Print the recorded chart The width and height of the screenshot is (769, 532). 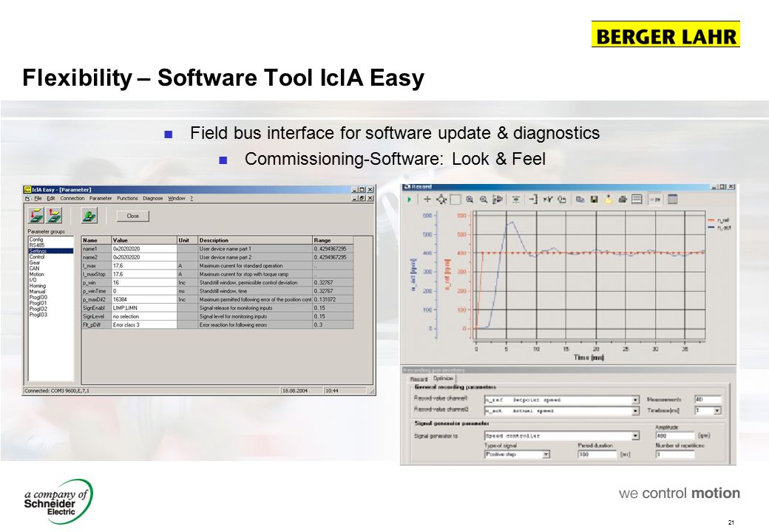[x=623, y=199]
